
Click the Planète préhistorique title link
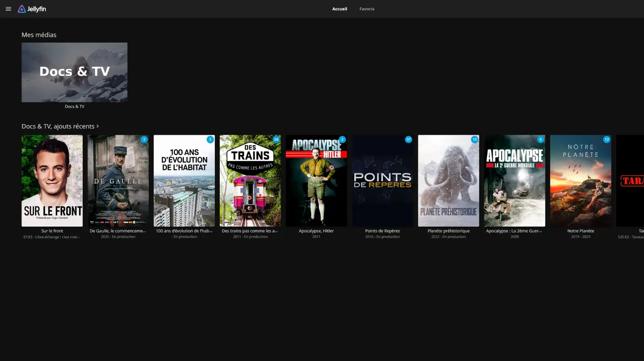coord(448,231)
